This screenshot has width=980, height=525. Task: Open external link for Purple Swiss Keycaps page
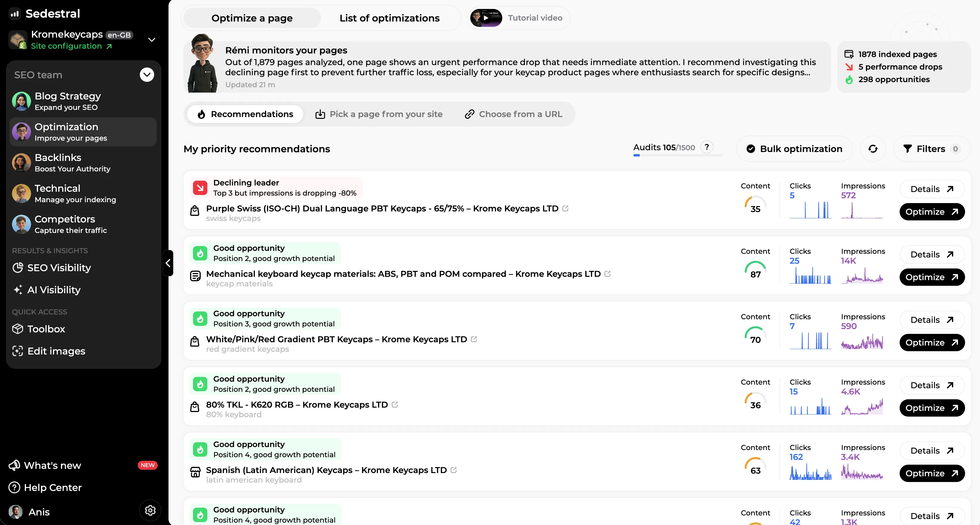565,208
